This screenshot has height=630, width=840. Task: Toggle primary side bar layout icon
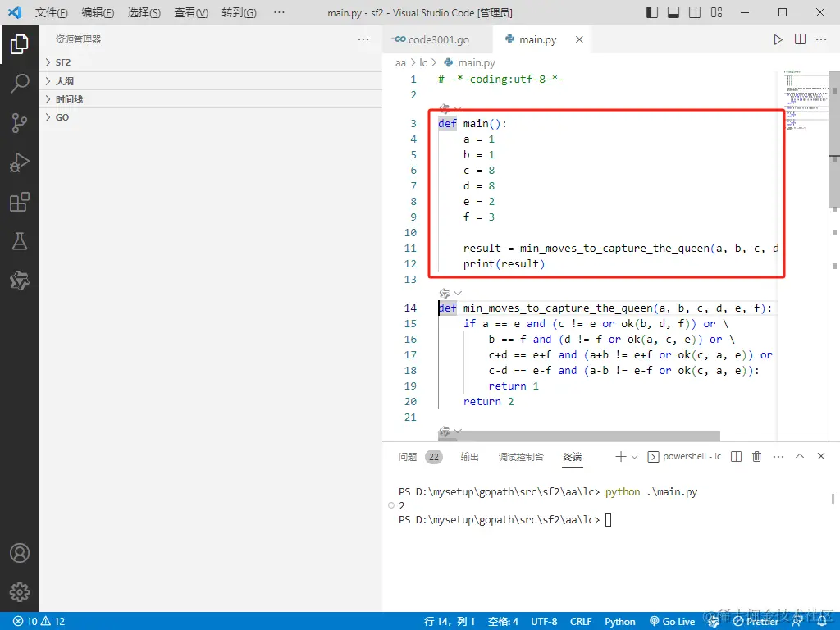652,12
